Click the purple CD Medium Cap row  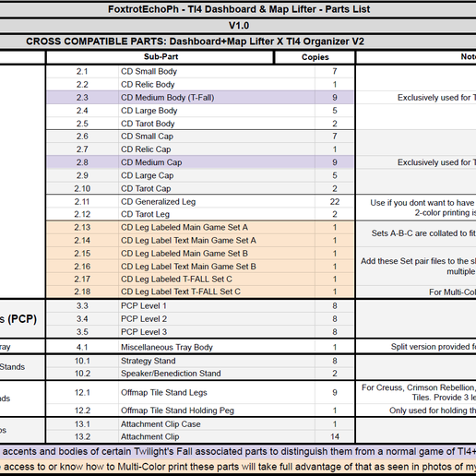[x=200, y=162]
